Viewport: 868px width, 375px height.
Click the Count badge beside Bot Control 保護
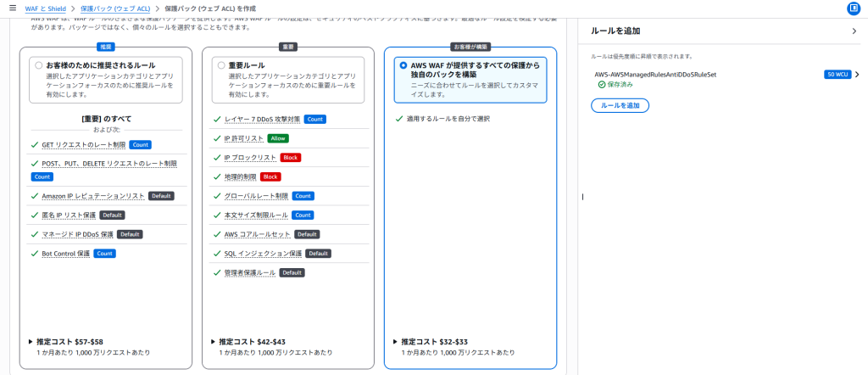coord(105,254)
